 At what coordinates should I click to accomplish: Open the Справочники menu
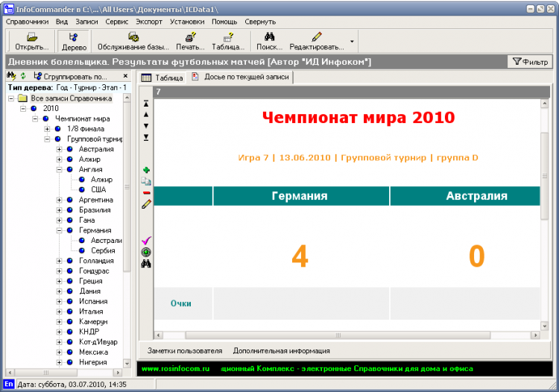click(28, 22)
